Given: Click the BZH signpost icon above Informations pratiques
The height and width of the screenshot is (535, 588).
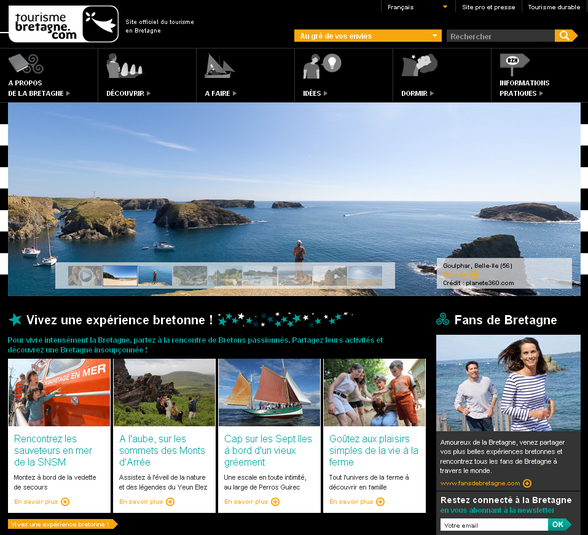Looking at the screenshot, I should click(514, 65).
